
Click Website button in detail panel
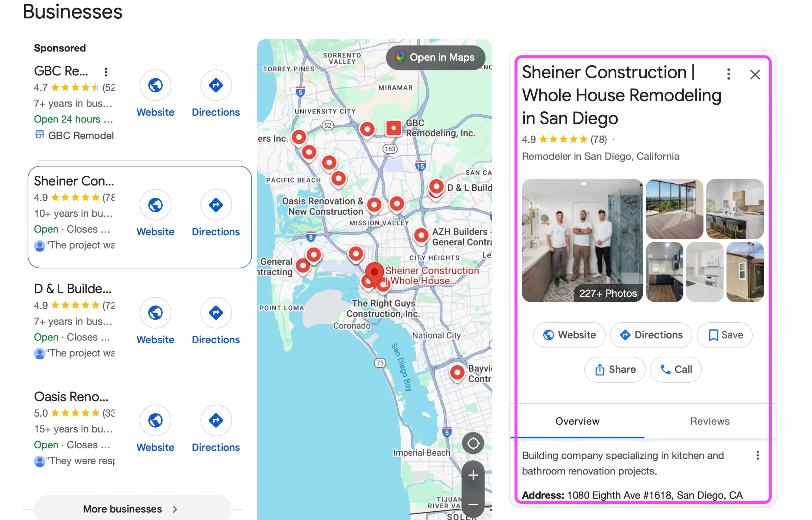point(569,335)
